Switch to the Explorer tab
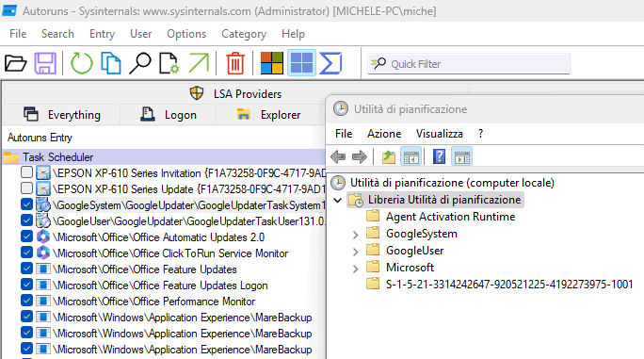The width and height of the screenshot is (644, 359). [x=268, y=115]
